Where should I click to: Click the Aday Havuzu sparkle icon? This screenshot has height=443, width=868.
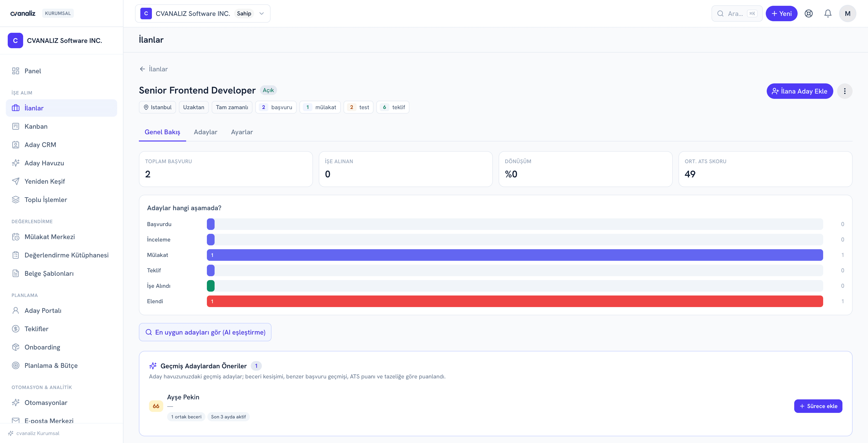click(x=15, y=163)
